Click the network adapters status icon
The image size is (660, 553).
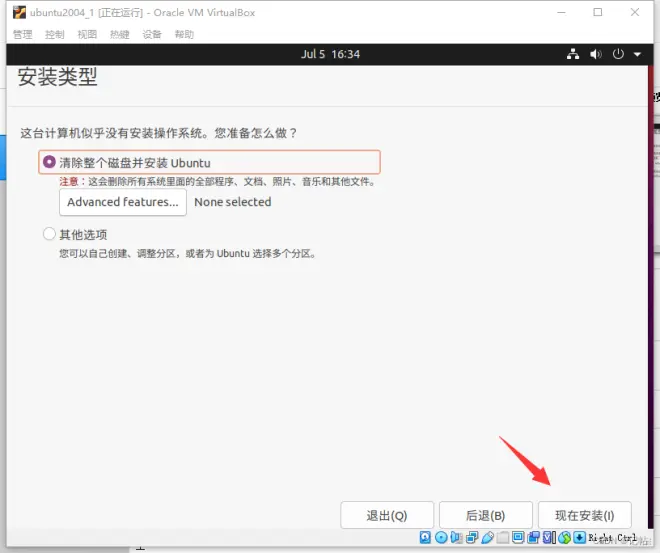tap(472, 537)
